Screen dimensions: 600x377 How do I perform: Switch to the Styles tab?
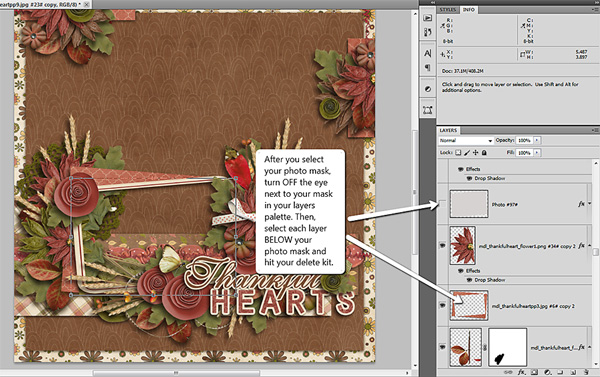(448, 10)
